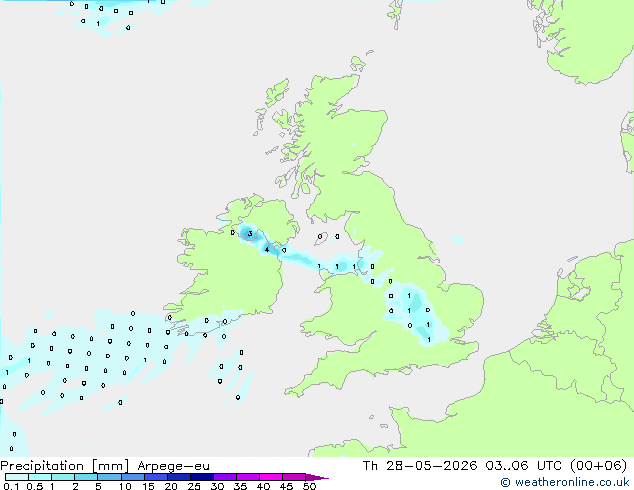Choose the 15–20 mm legend swatch
634x490 pixels.
point(155,477)
